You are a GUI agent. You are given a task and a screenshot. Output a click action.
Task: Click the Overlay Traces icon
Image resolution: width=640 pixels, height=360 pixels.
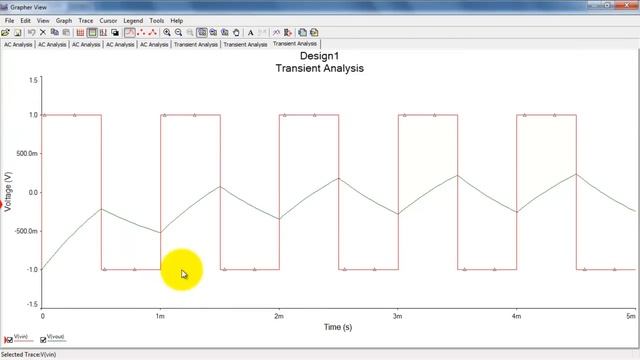pyautogui.click(x=276, y=33)
